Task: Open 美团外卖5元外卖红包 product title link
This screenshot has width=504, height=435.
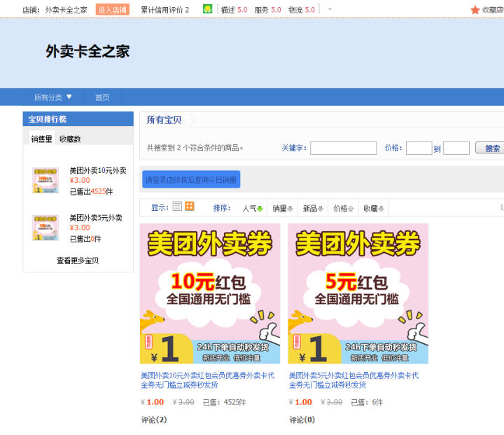Action: click(353, 380)
